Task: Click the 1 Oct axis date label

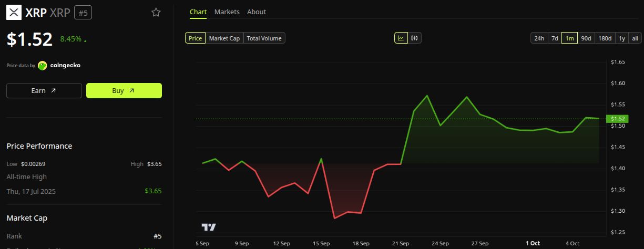Action: [533, 243]
